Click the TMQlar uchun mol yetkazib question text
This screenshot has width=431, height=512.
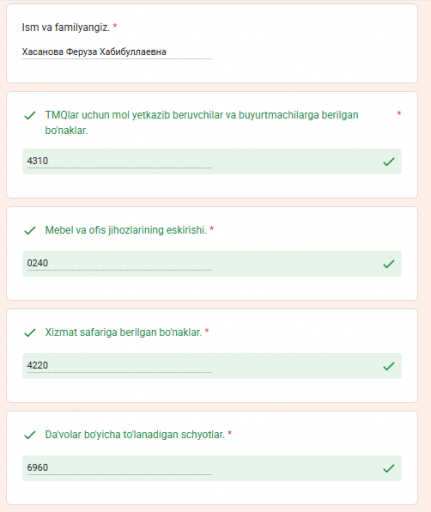(x=202, y=123)
